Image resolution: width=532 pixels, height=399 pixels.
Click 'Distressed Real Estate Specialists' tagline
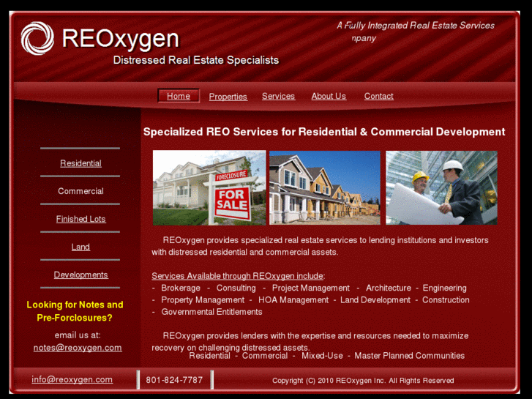pos(196,60)
